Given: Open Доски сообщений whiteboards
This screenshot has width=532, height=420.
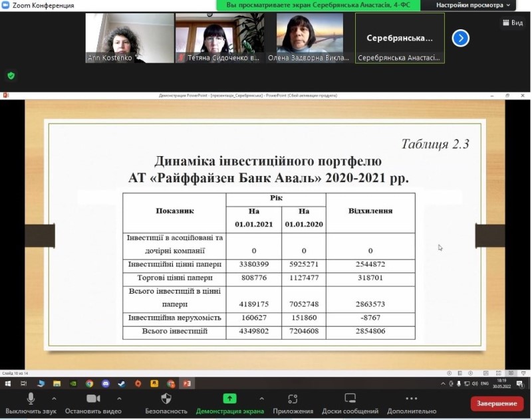Looking at the screenshot, I should tap(350, 403).
